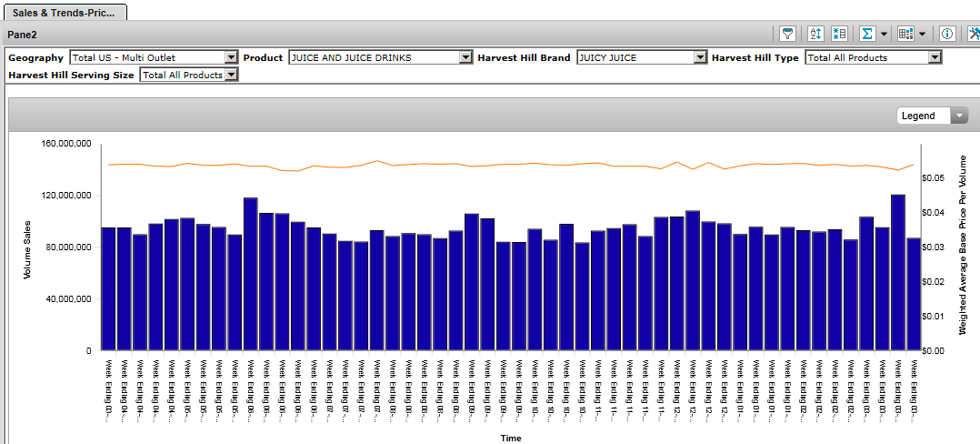Open the Harvest Hill Brand dropdown
The height and width of the screenshot is (444, 980).
[x=699, y=57]
